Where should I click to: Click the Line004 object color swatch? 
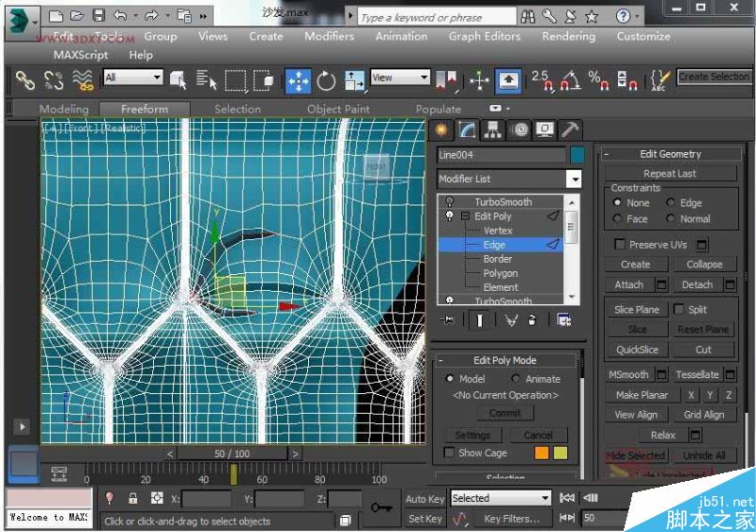pos(576,155)
